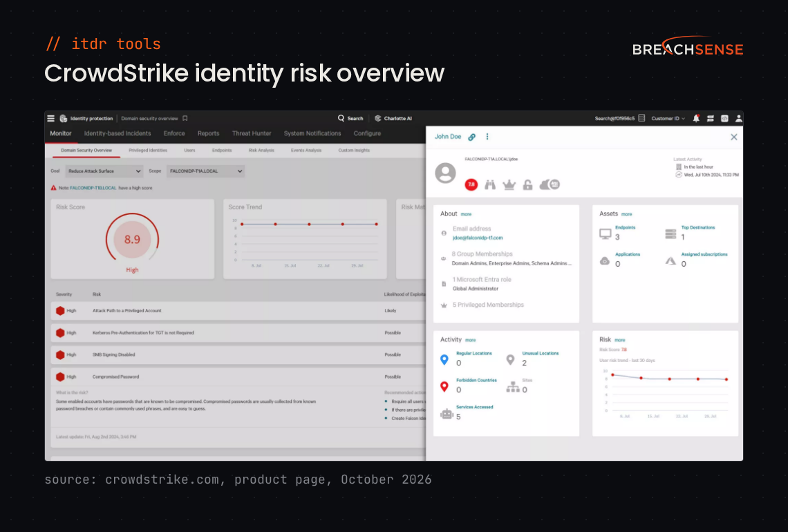This screenshot has height=532, width=788.
Task: Open the Services Accessed link
Action: [474, 407]
